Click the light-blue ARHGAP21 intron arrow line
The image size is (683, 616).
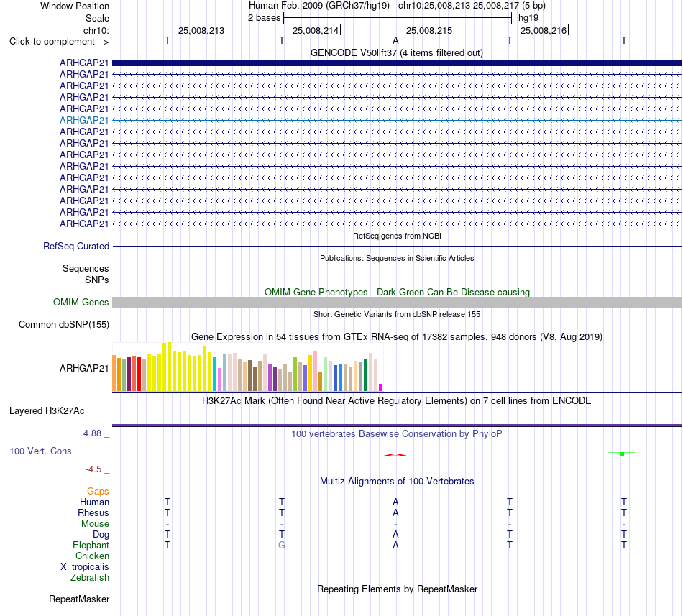[x=397, y=120]
